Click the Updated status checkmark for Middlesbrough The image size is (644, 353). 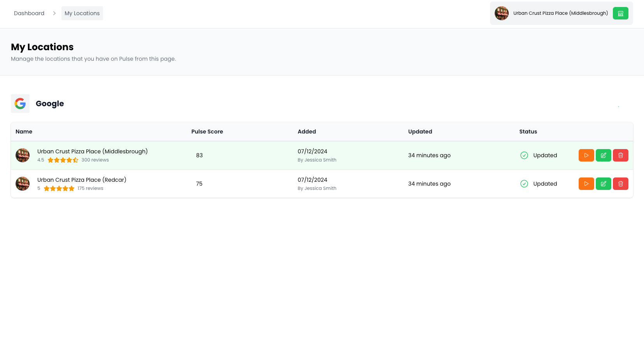pos(524,155)
